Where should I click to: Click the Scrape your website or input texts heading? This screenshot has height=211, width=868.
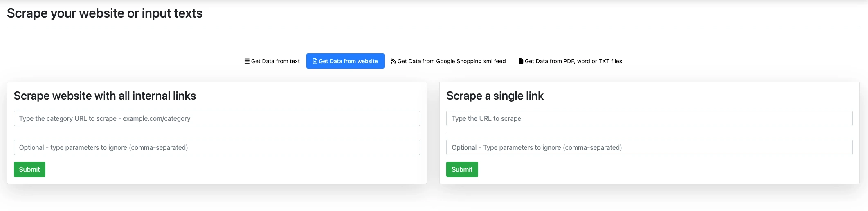point(105,13)
